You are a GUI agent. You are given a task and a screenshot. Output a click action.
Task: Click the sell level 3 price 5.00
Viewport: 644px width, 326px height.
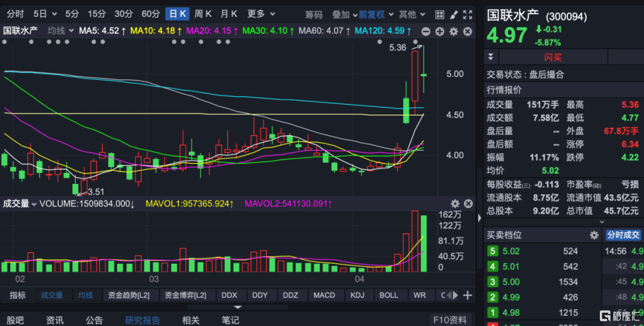511,282
